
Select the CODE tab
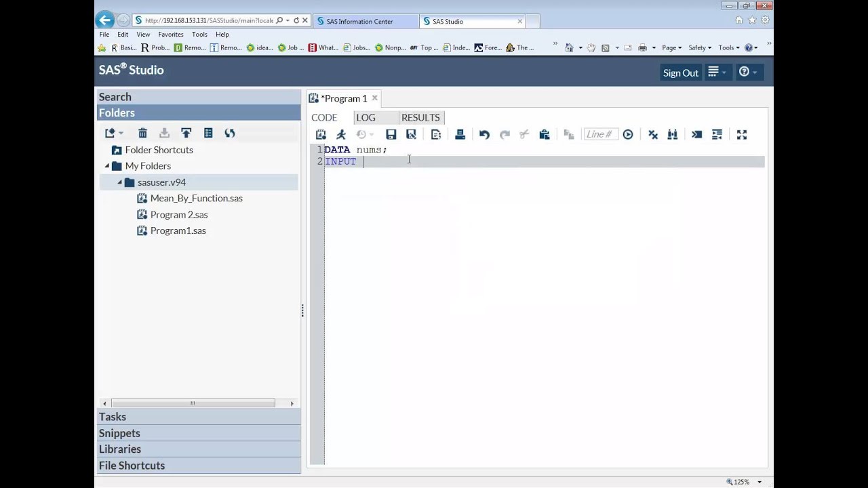[324, 117]
